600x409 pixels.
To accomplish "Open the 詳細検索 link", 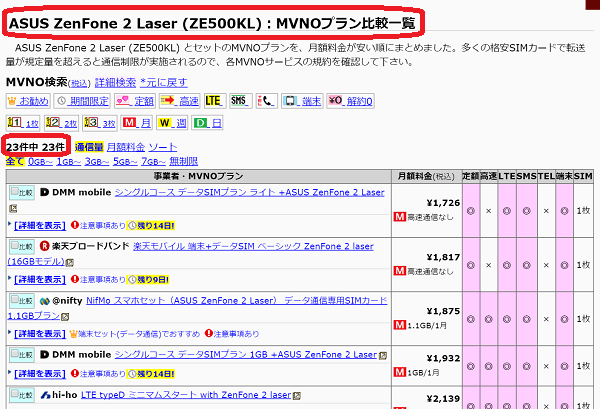I will (115, 82).
